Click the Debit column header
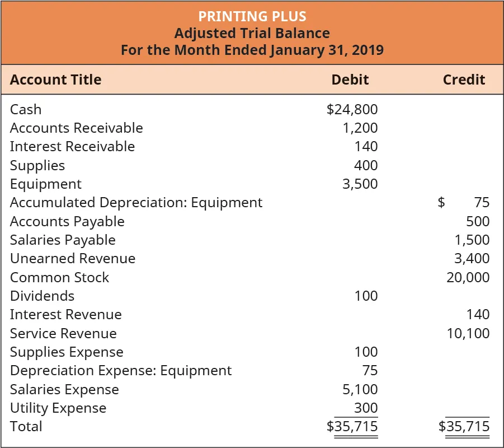The image size is (504, 448). tap(350, 80)
